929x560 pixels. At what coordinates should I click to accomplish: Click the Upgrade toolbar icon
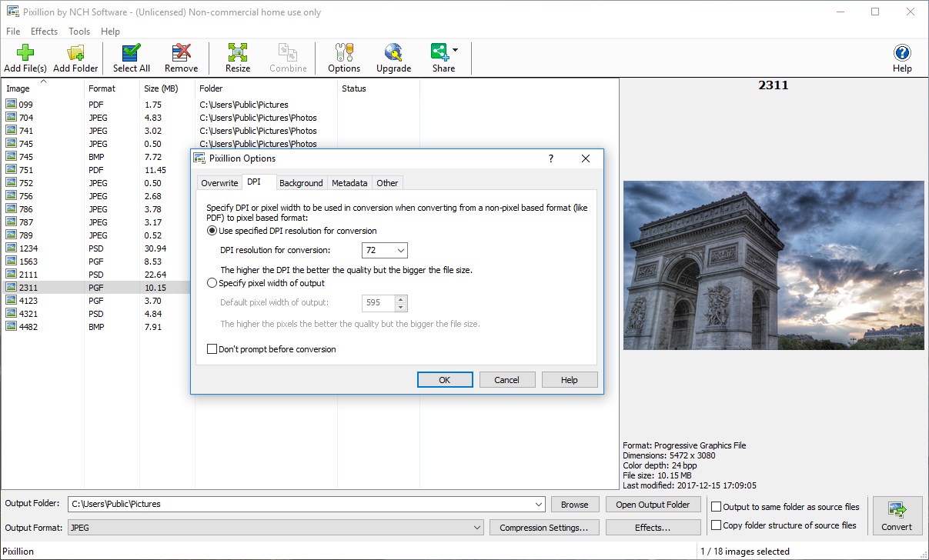coord(393,57)
